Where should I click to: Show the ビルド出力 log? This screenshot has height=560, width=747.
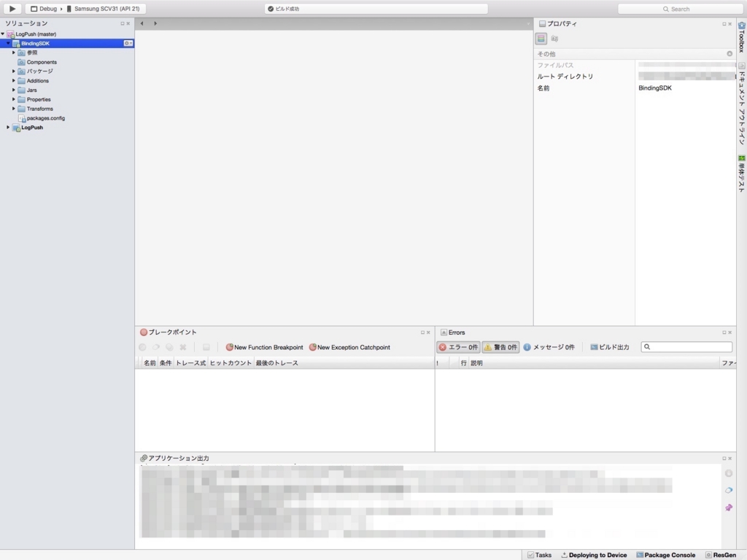click(x=610, y=347)
